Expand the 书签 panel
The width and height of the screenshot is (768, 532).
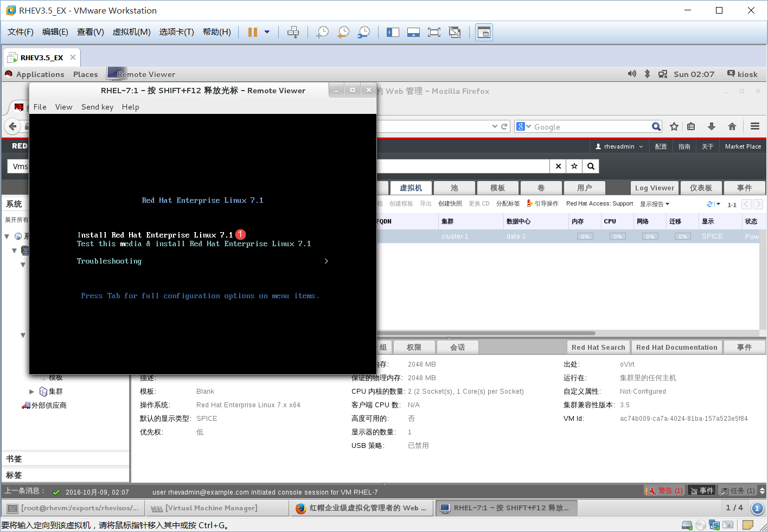66,459
